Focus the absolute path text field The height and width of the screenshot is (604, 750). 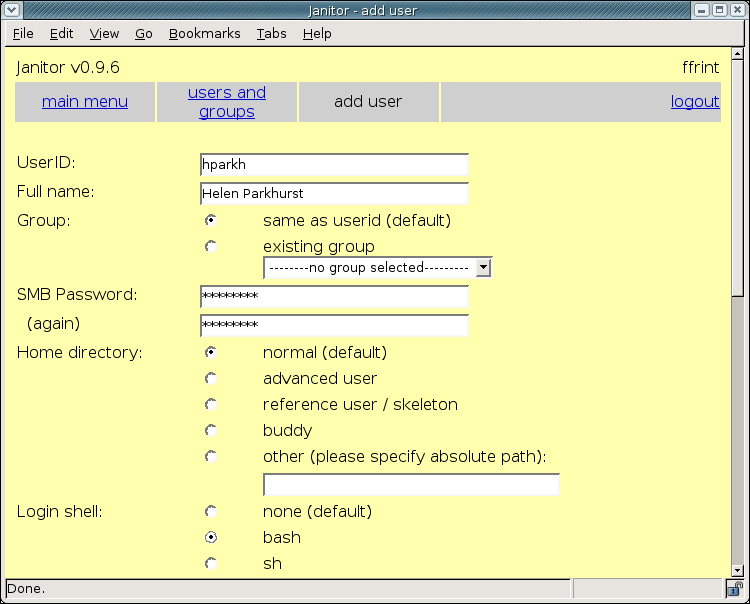(411, 484)
